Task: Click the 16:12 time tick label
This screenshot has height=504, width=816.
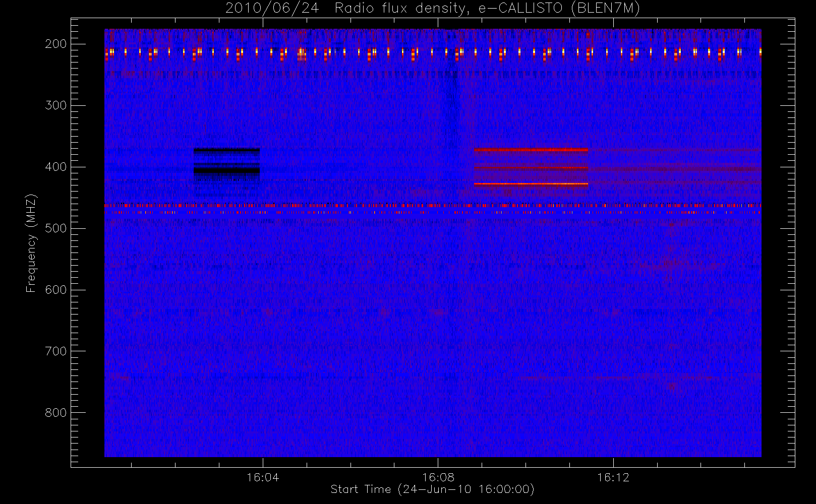Action: point(613,477)
